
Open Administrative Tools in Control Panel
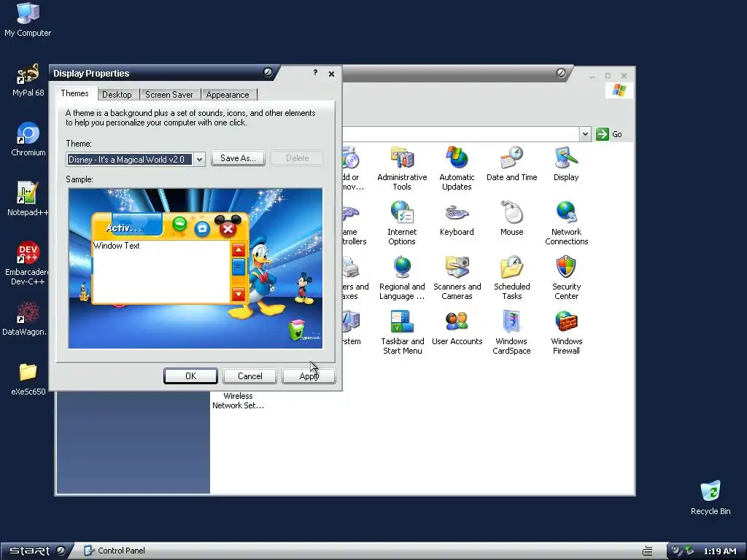[x=402, y=168]
